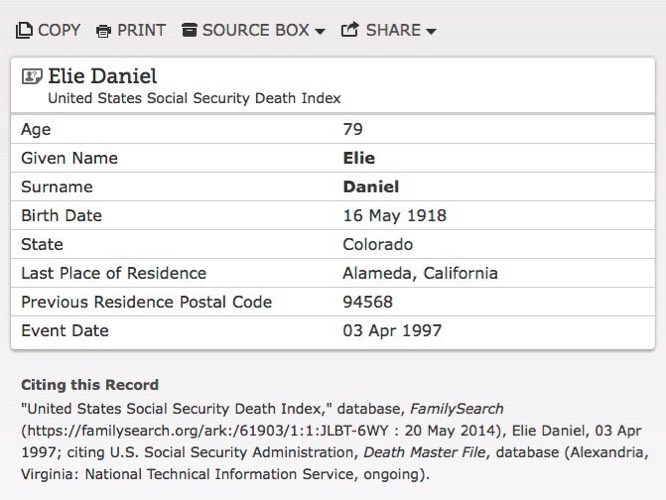The image size is (666, 500).
Task: Expand the Share dropdown arrow
Action: 431,32
